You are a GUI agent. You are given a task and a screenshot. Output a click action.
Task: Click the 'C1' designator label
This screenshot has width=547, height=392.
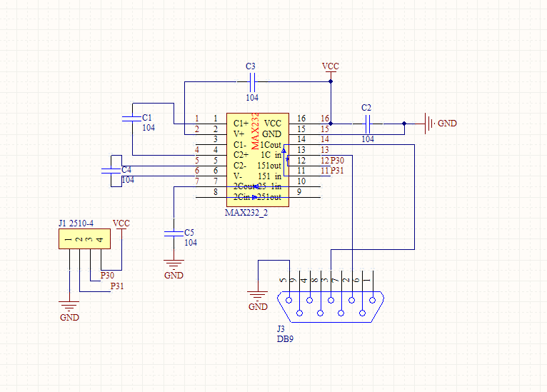pyautogui.click(x=147, y=118)
